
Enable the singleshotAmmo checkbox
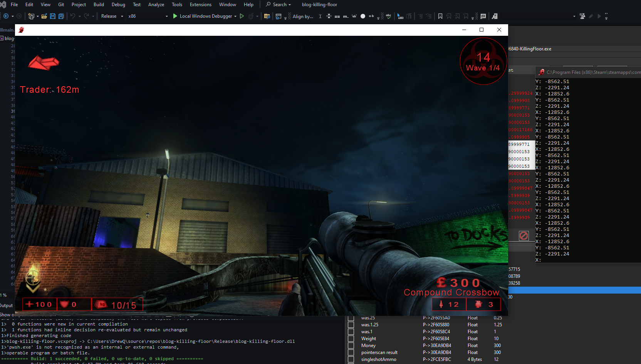(351, 359)
